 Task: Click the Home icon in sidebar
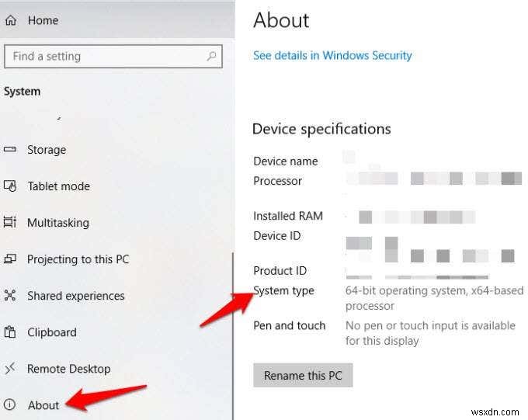click(x=10, y=20)
